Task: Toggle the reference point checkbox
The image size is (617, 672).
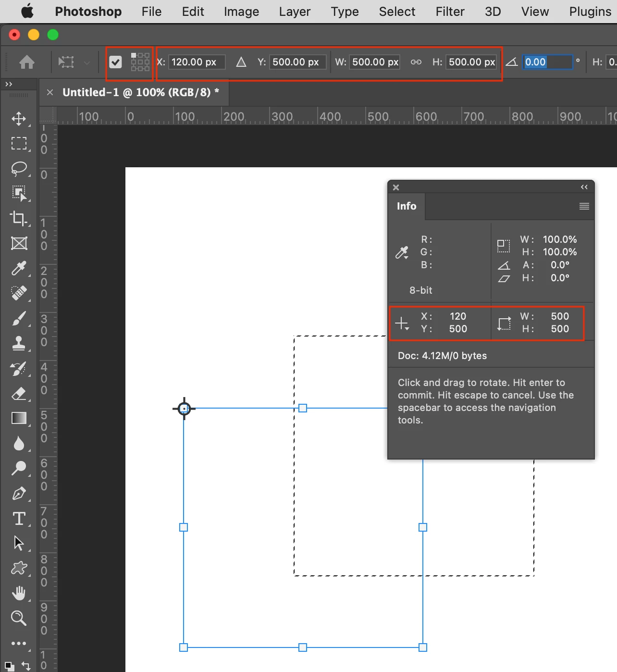Action: pos(115,62)
